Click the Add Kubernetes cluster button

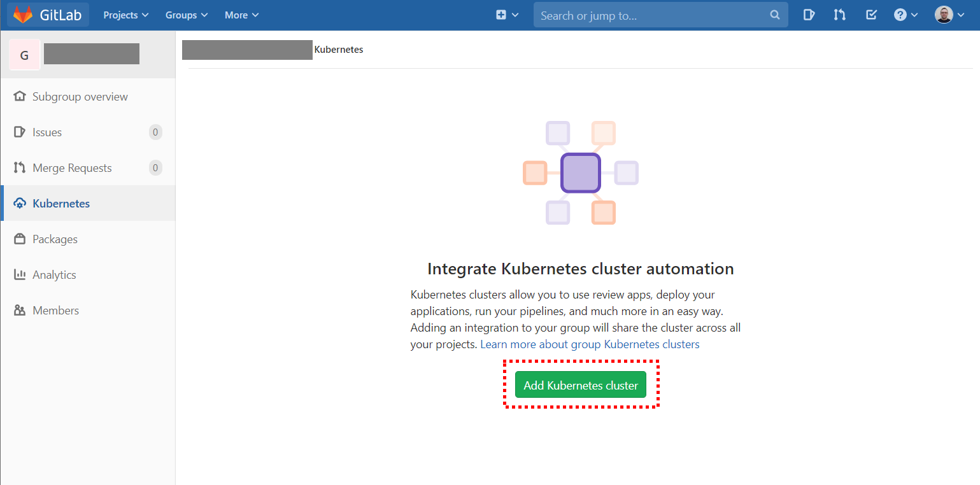[581, 385]
